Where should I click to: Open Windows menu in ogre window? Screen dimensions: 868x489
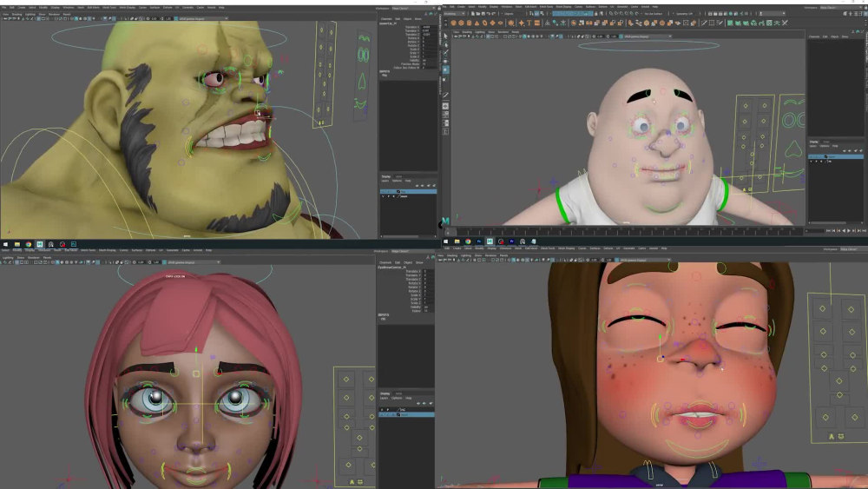(x=68, y=8)
